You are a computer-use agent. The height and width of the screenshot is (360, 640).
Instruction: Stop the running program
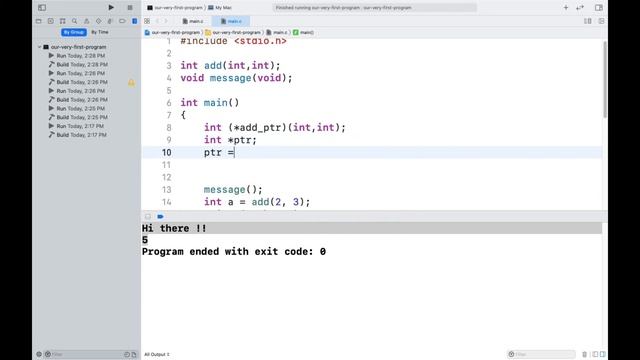pyautogui.click(x=130, y=7)
